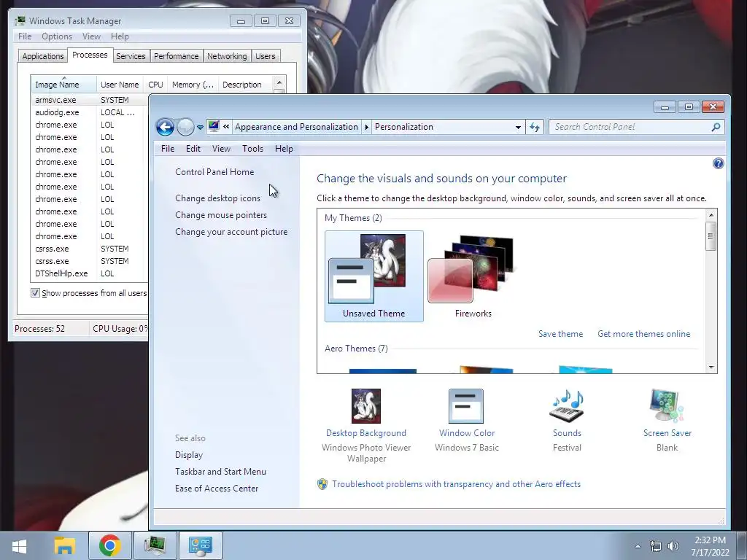Viewport: 747px width, 560px height.
Task: Click the search magnifier icon
Action: tap(716, 127)
